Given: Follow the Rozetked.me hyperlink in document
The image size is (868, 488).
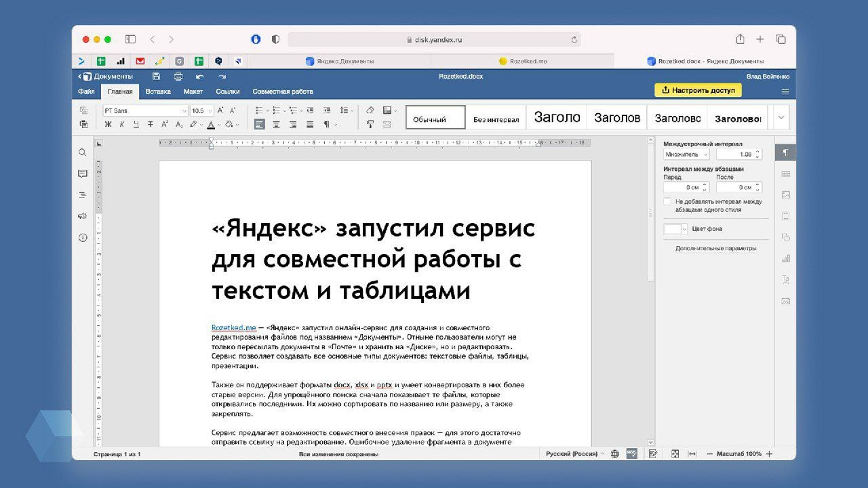Looking at the screenshot, I should click(234, 327).
